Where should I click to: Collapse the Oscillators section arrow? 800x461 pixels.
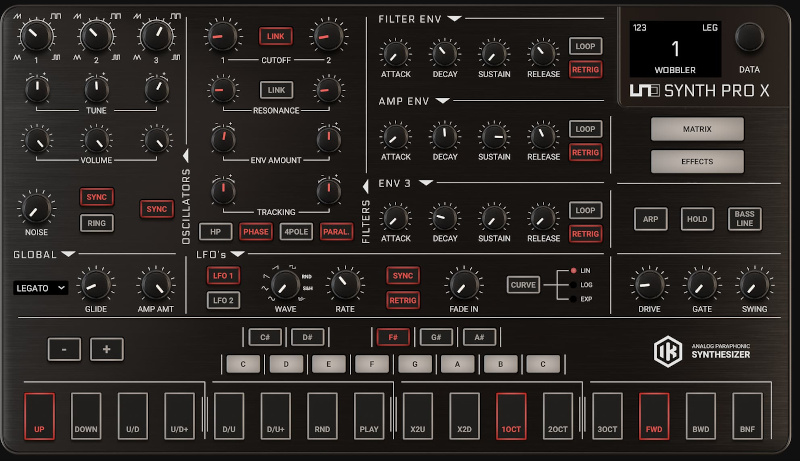point(186,155)
